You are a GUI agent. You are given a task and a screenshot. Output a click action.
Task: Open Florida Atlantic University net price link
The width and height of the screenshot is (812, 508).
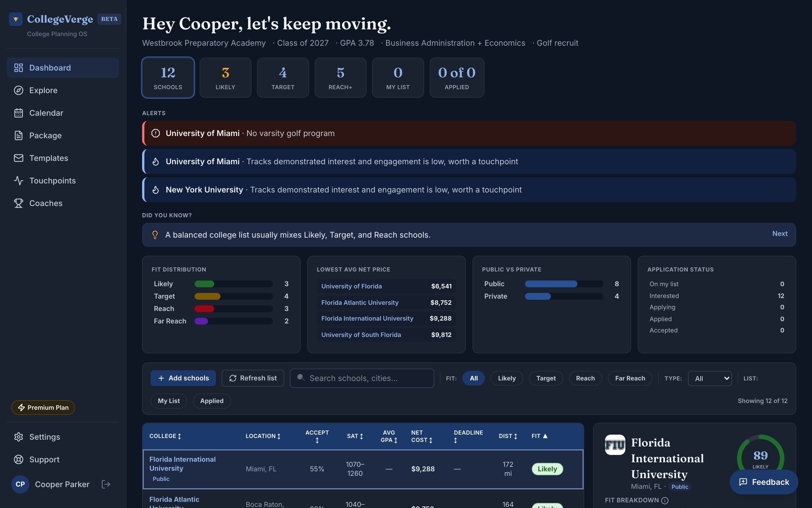[360, 302]
